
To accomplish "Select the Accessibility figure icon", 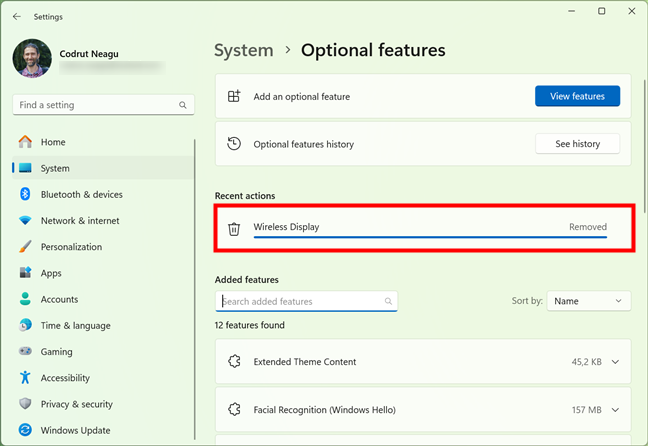I will (x=25, y=377).
